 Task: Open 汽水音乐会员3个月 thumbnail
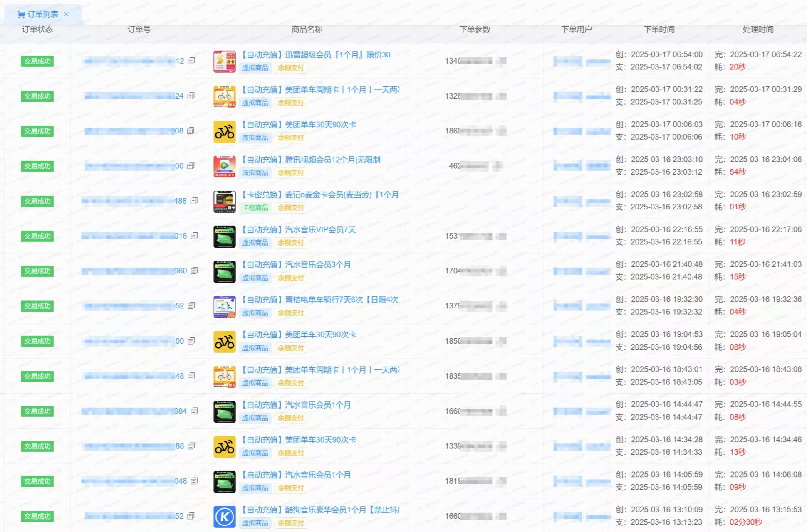point(225,271)
